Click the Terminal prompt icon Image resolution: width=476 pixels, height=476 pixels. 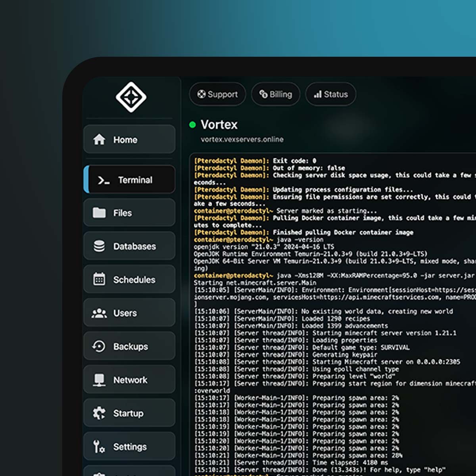tap(104, 180)
